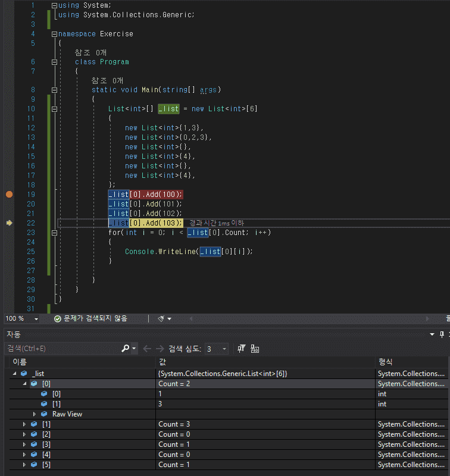Click the code cleanup broom icon
The height and width of the screenshot is (476, 450).
161,319
